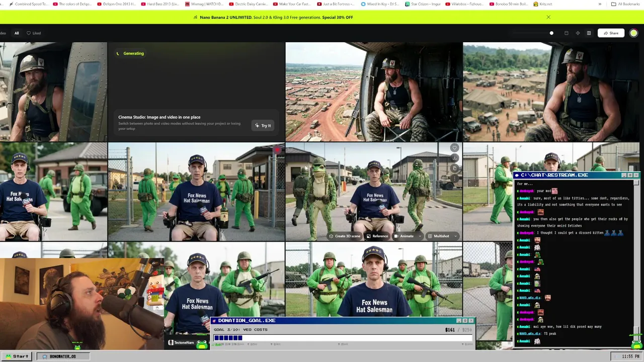Open the Combined Speed bookmark
The width and height of the screenshot is (644, 362).
coord(28,4)
